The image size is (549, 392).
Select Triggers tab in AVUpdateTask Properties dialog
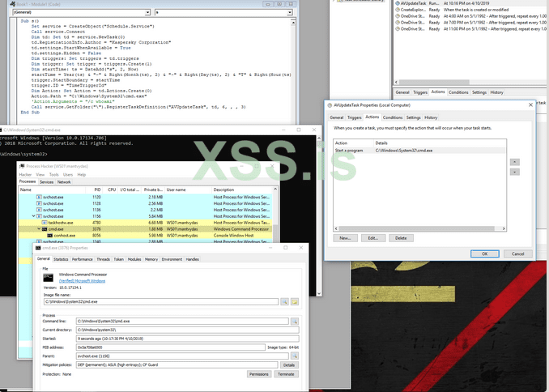coord(355,117)
